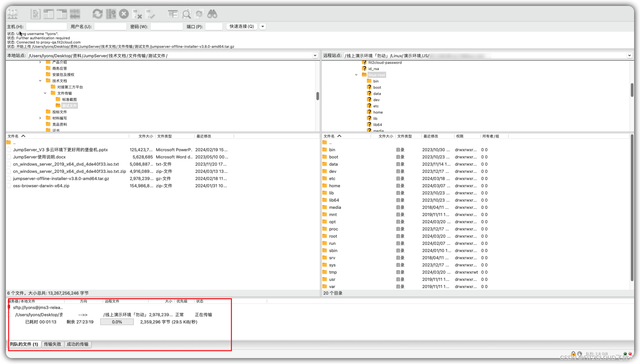640x364 pixels.
Task: Open the binoculars file search
Action: [212, 14]
